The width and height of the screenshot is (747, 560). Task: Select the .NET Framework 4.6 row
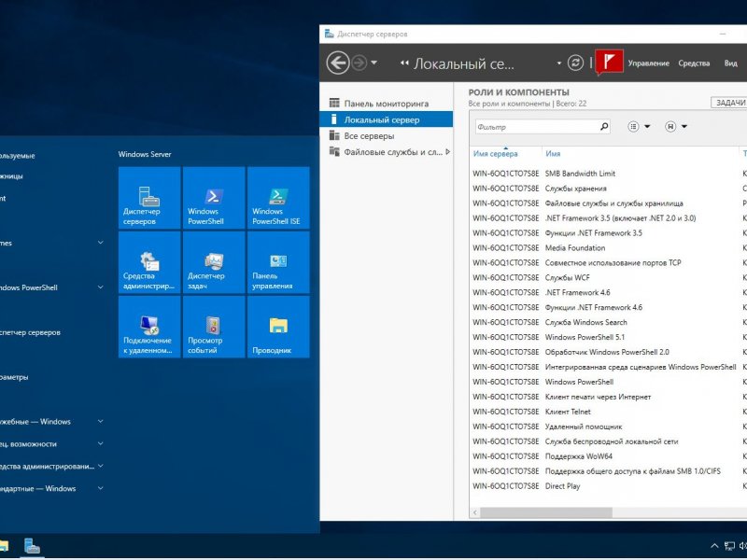coord(608,292)
